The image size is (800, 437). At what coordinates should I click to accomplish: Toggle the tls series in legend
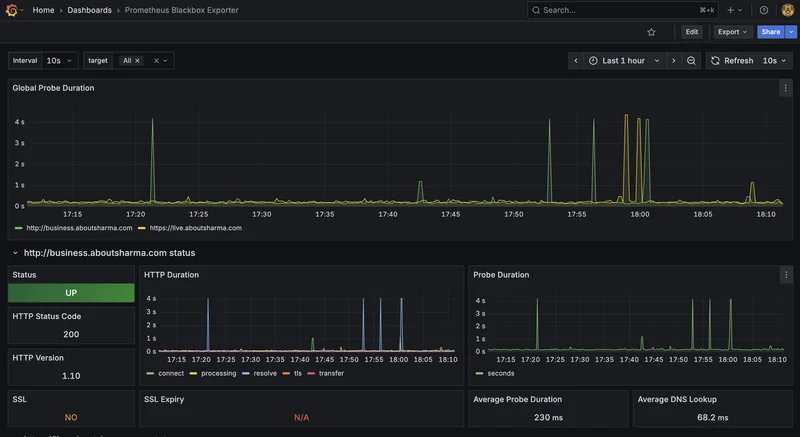tap(297, 373)
